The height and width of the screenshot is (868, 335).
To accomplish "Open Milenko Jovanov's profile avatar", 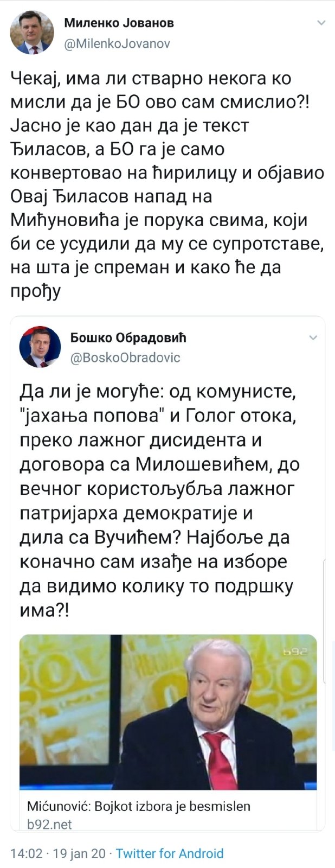I will (32, 33).
